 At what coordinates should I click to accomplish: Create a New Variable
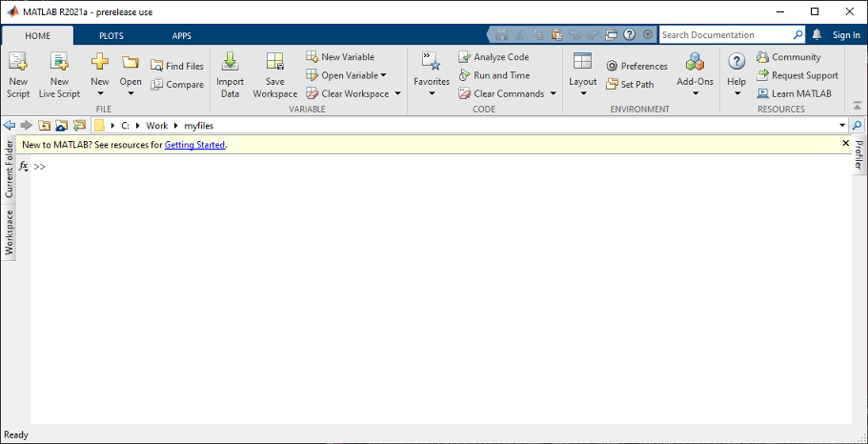pyautogui.click(x=340, y=56)
